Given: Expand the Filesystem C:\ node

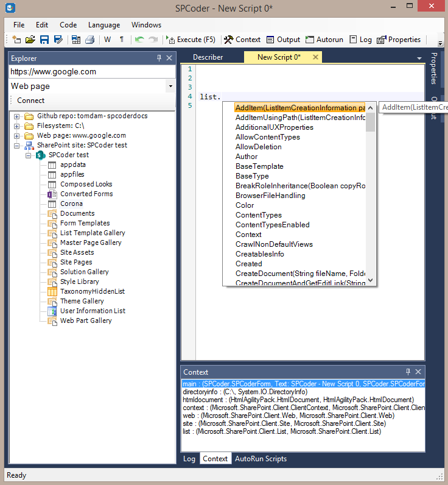Looking at the screenshot, I should (x=16, y=126).
